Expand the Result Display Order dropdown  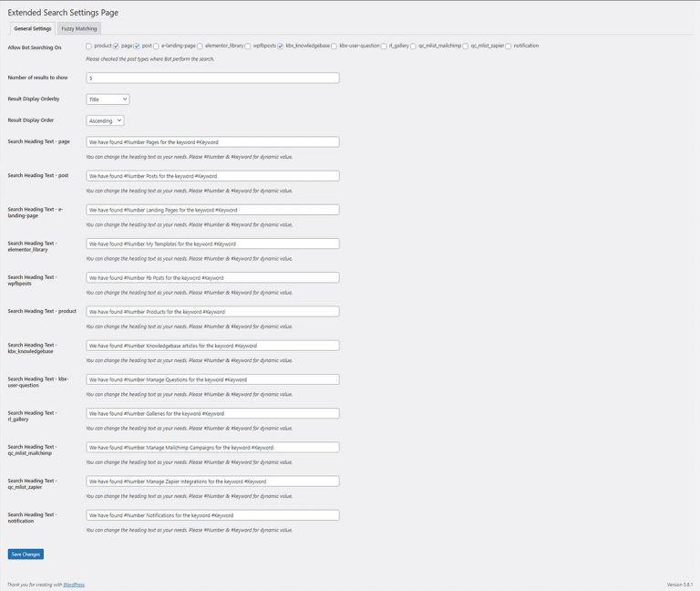click(x=105, y=120)
